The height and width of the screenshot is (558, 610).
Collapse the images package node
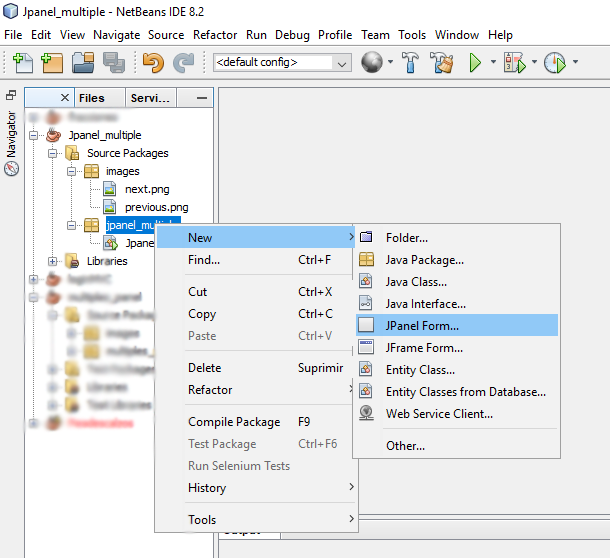point(72,171)
